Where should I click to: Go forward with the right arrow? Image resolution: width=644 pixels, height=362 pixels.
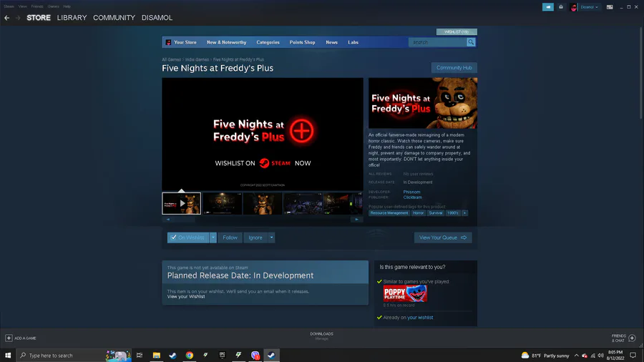[x=18, y=18]
